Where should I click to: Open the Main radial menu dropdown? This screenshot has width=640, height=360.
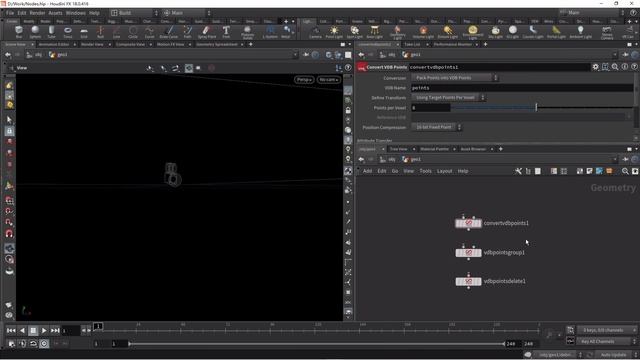(x=187, y=13)
